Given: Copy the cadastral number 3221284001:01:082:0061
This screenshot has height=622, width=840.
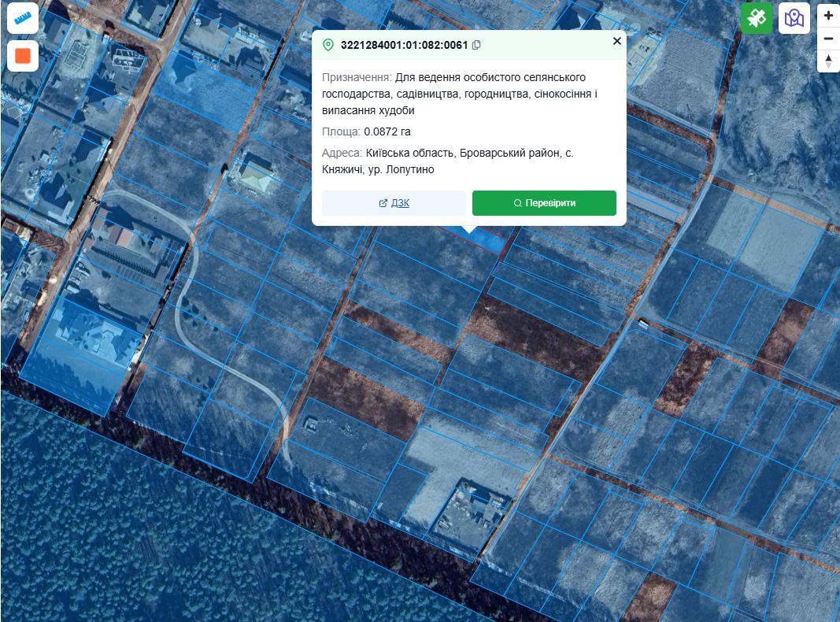Looking at the screenshot, I should coord(476,45).
